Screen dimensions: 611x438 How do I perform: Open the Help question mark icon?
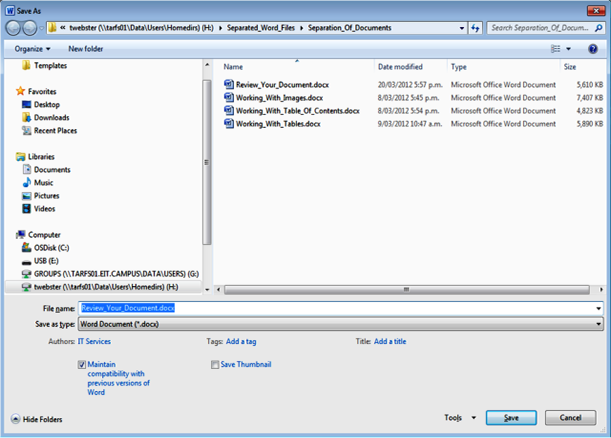593,49
